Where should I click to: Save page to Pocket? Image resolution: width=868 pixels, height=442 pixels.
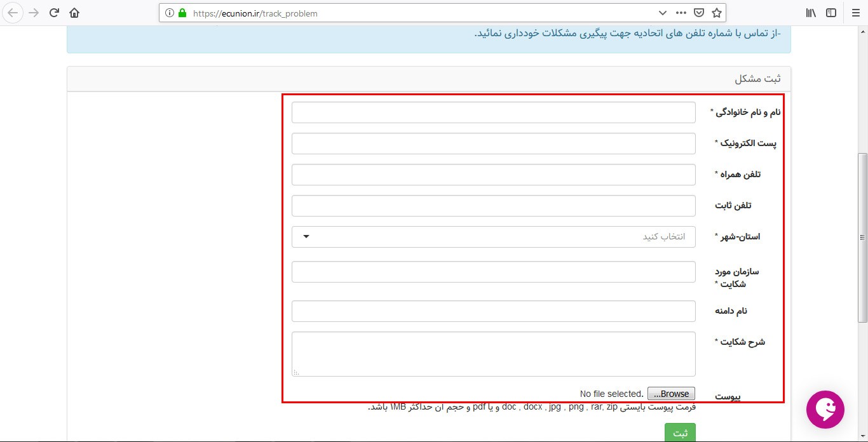point(698,13)
